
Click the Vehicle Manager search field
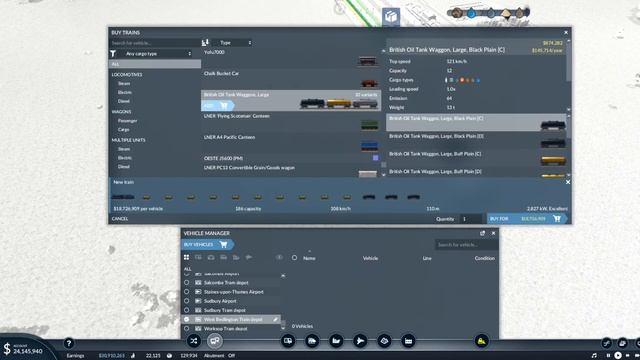pos(466,244)
